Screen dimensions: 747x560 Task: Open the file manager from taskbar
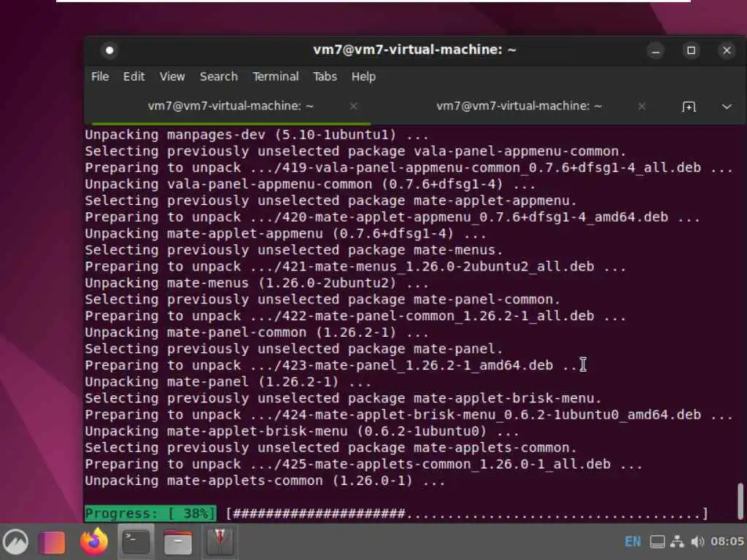point(178,542)
